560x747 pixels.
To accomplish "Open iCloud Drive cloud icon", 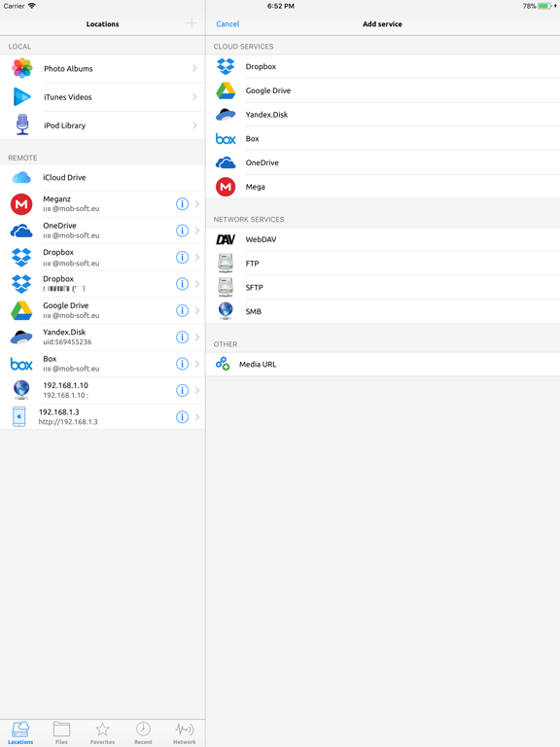I will tap(21, 177).
